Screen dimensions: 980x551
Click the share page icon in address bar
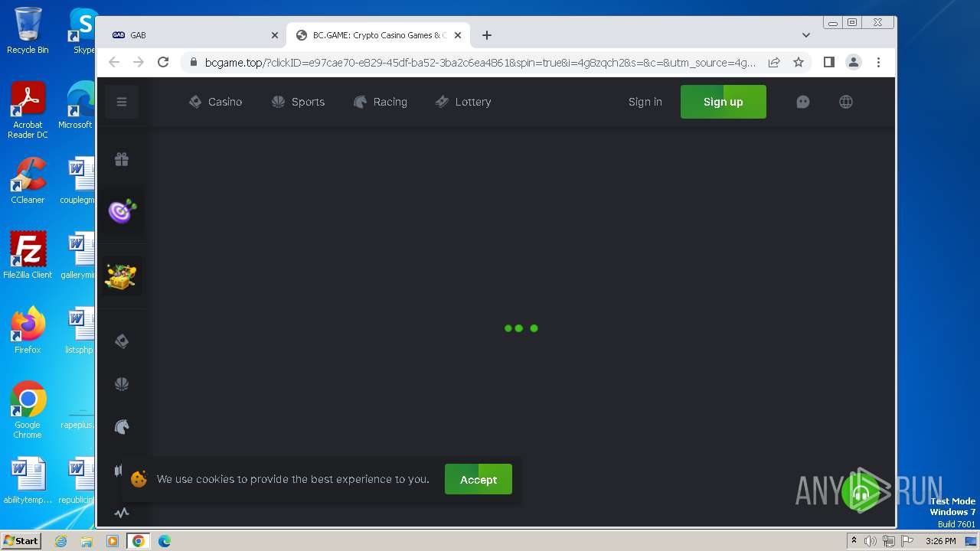774,62
